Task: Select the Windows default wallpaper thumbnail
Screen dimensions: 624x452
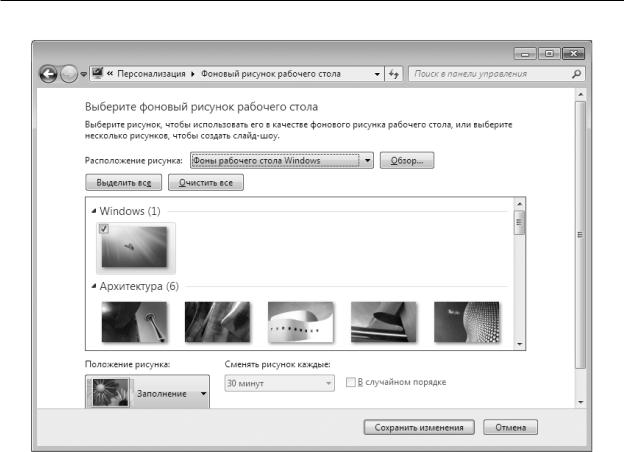Action: (135, 247)
